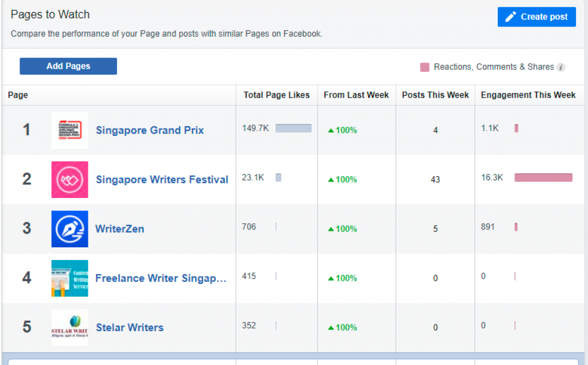Open the WriterZen page link

pos(119,229)
